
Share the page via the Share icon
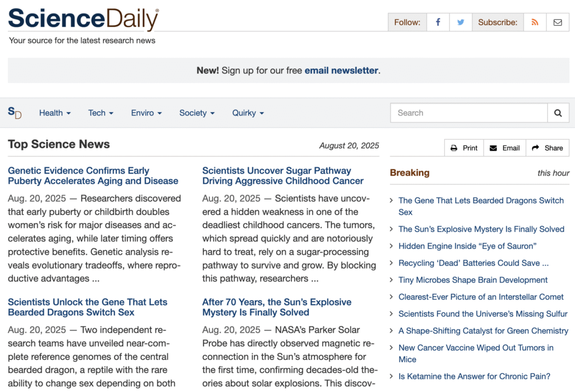[x=547, y=148]
